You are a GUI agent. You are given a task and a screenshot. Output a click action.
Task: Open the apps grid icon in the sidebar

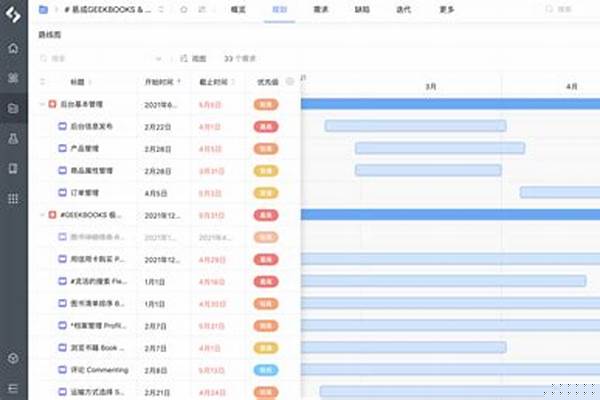(x=13, y=199)
